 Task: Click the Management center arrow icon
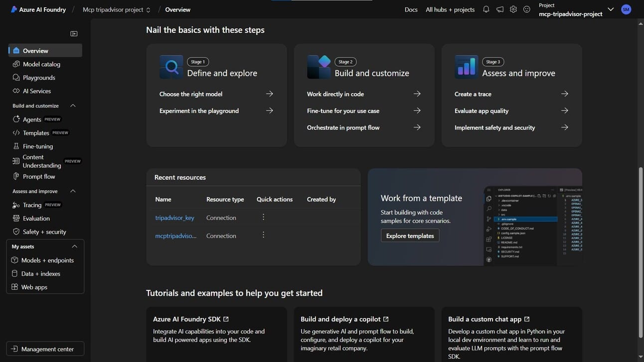(x=14, y=349)
